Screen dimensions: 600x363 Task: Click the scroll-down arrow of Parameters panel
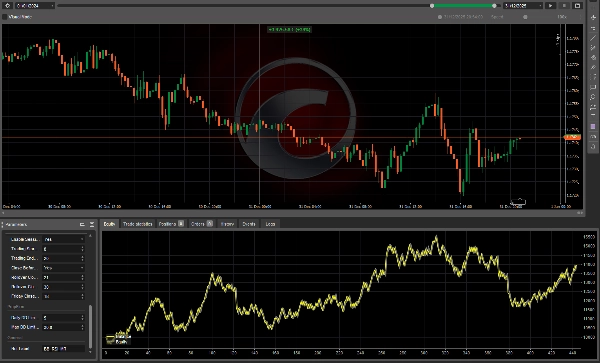tap(91, 352)
